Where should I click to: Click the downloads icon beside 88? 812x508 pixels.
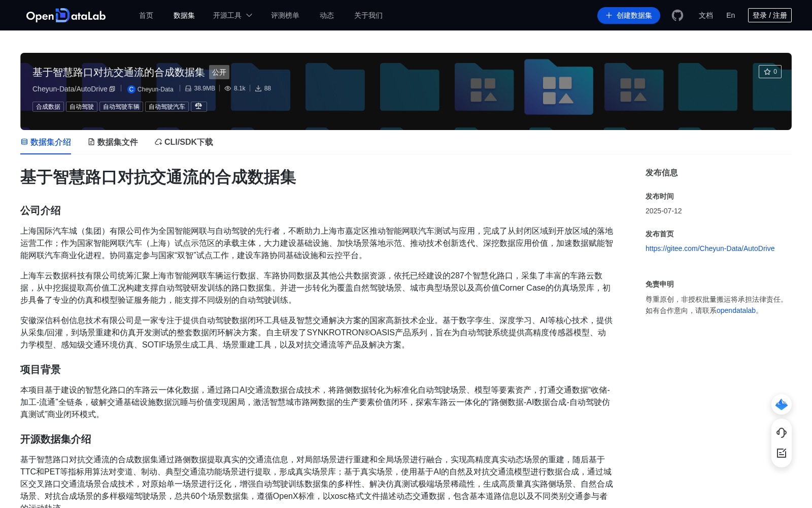[258, 88]
